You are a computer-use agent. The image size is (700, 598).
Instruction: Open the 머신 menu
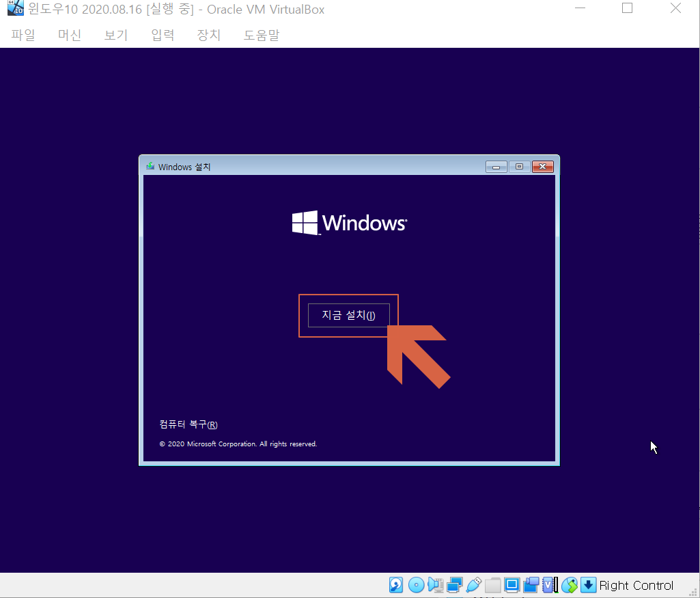[x=70, y=35]
